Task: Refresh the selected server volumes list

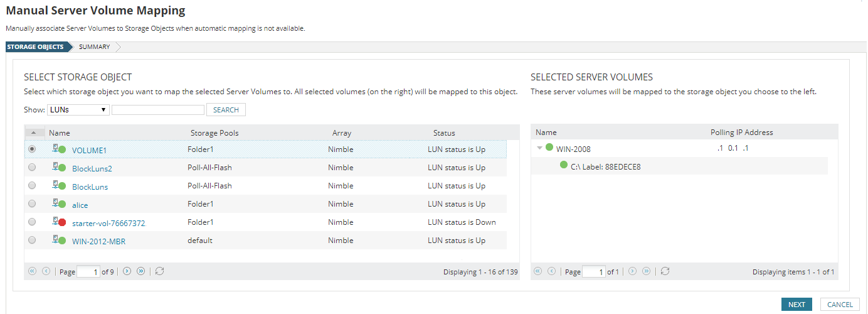Action: click(665, 271)
